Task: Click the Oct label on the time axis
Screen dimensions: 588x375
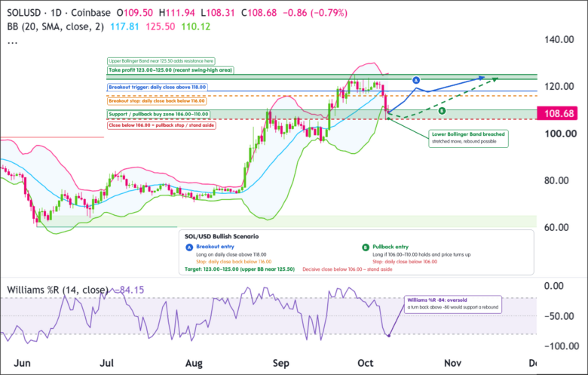Action: click(x=366, y=364)
